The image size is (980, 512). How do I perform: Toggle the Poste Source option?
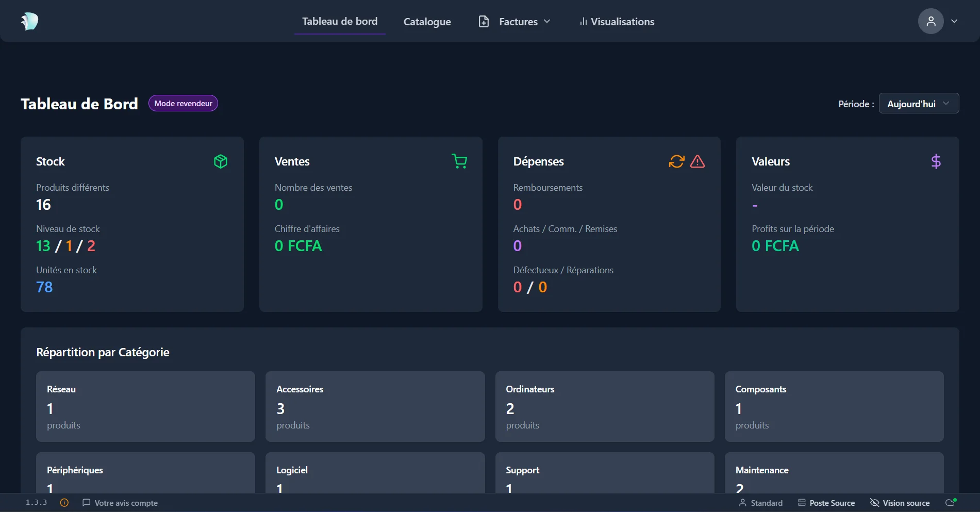pyautogui.click(x=826, y=503)
